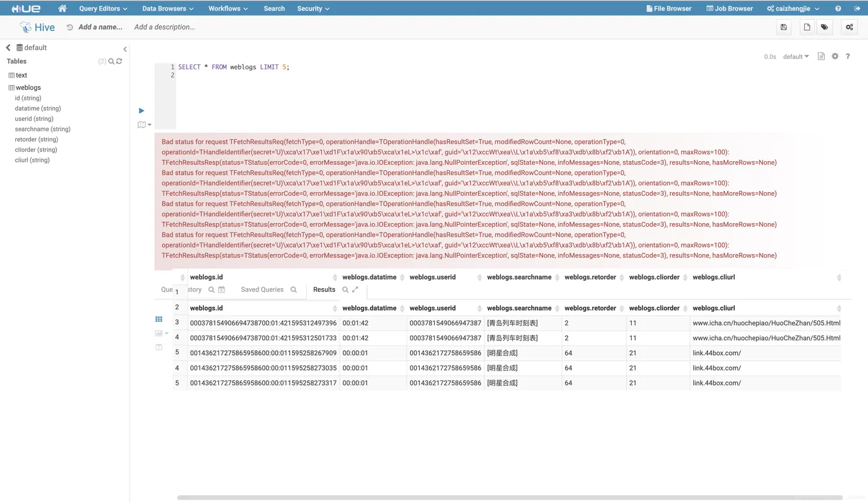
Task: Save the current query with the floppy icon
Action: click(x=784, y=27)
